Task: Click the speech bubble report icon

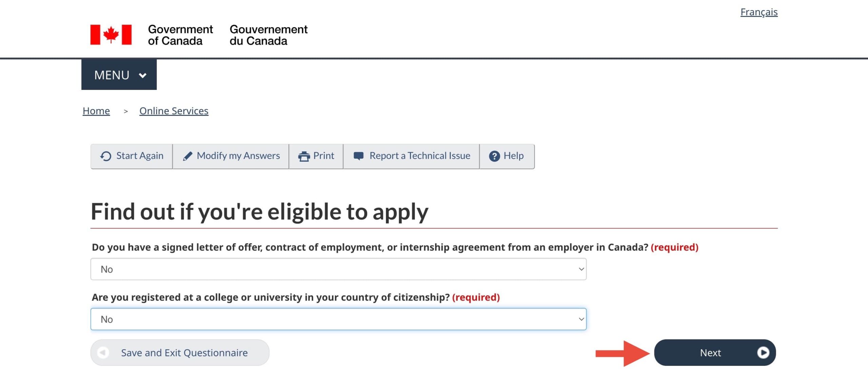Action: tap(358, 156)
